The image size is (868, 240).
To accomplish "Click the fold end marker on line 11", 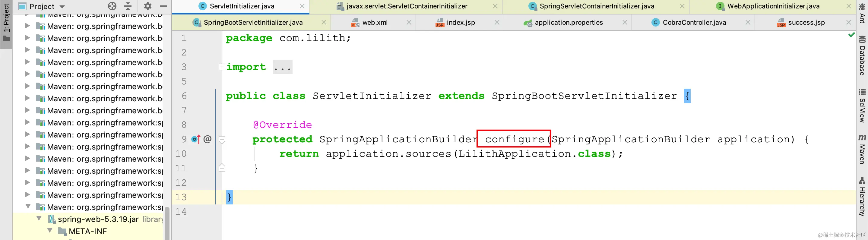I will pyautogui.click(x=222, y=168).
